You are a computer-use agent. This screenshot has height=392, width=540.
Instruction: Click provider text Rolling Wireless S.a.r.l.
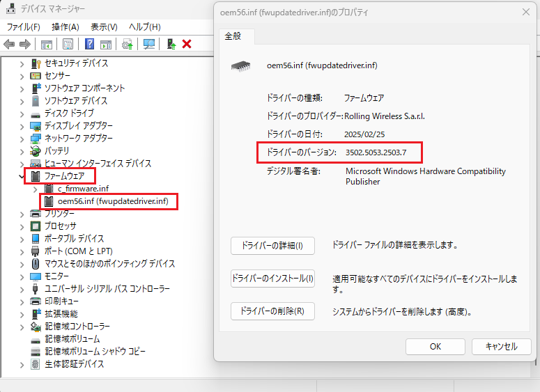point(385,116)
